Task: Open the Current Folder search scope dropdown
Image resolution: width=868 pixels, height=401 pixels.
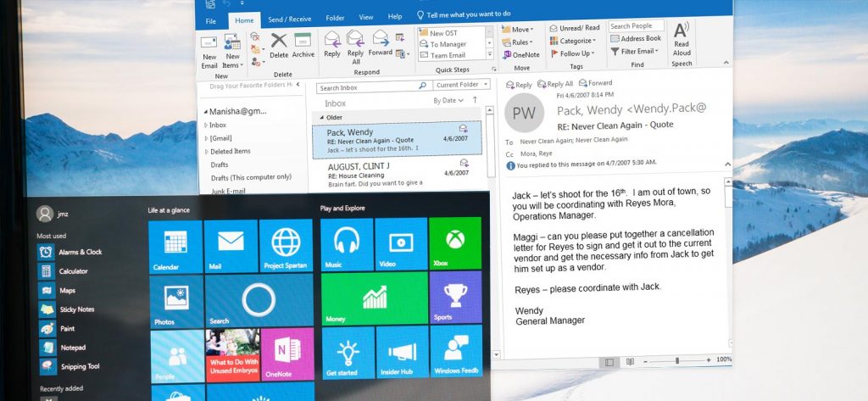Action: pos(461,85)
